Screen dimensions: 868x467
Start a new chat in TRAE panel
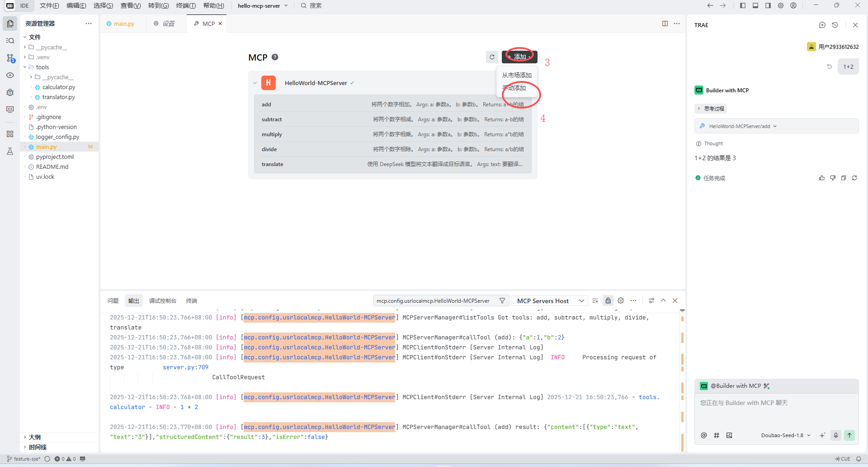(822, 25)
